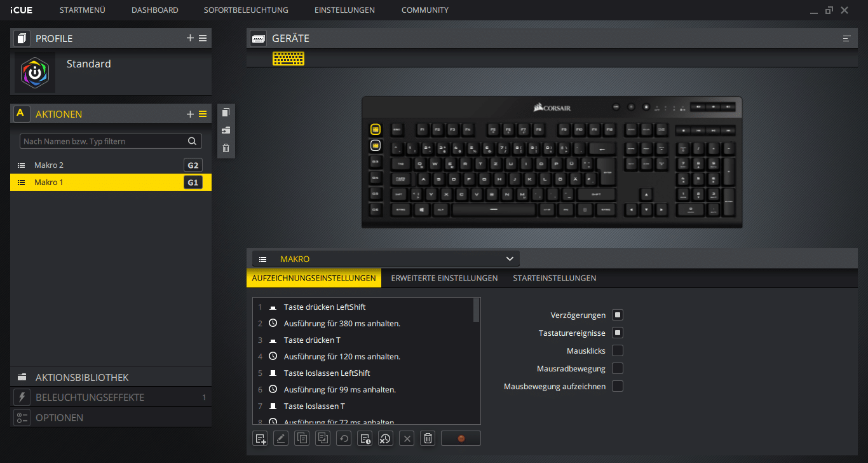Switch to Erweiterte Einstellungen tab

tap(444, 278)
